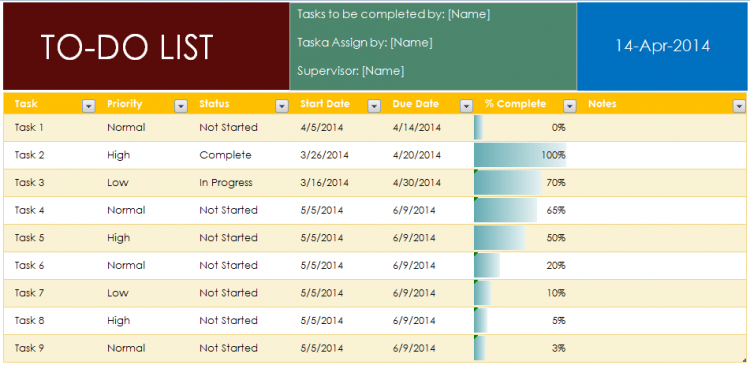Screen dimensions: 750x365
Task: Select the TO-DO LIST title cell
Action: click(x=146, y=46)
